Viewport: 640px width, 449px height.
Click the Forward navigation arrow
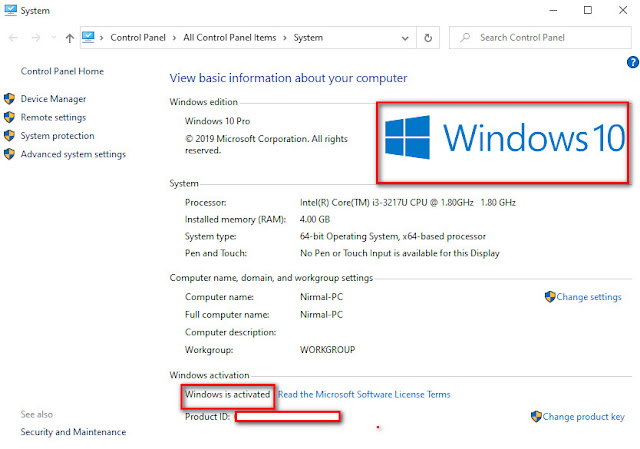(x=36, y=38)
